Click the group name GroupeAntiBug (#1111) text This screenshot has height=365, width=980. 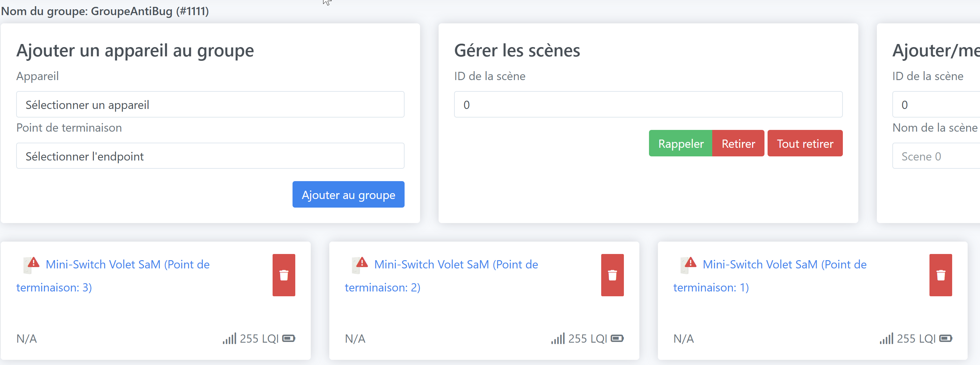point(150,11)
